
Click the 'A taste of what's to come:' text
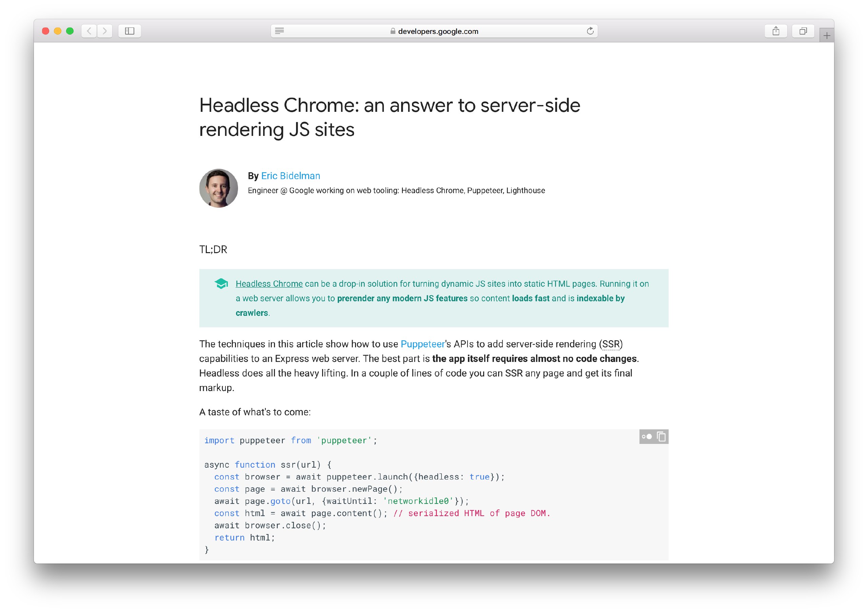tap(255, 412)
